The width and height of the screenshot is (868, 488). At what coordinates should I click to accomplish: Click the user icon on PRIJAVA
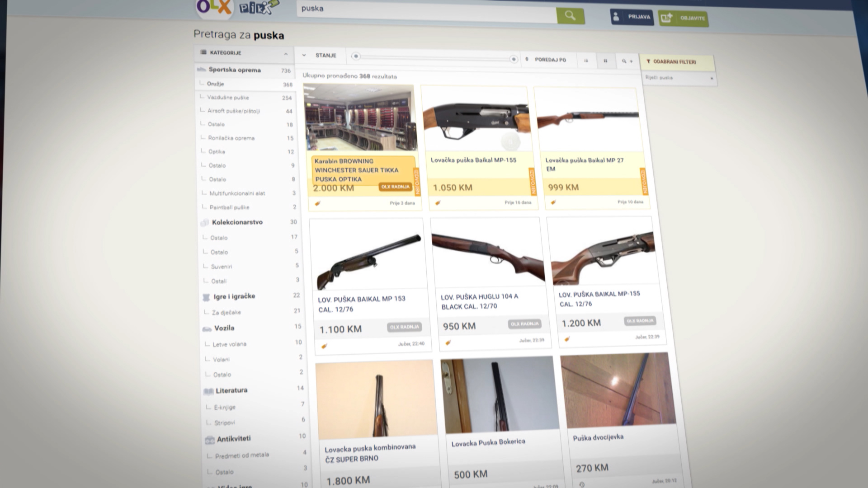tap(616, 17)
